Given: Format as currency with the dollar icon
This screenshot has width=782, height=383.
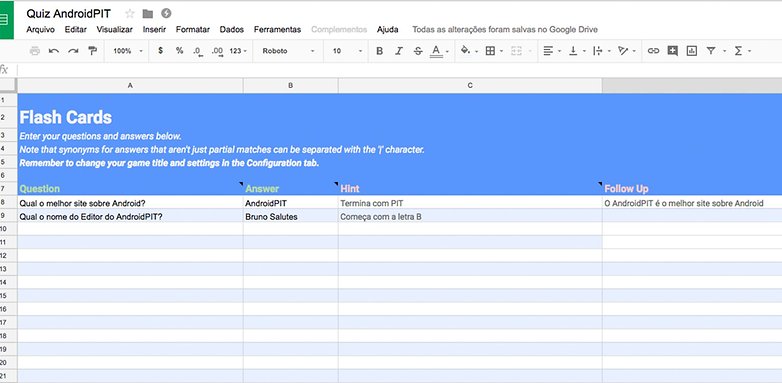Looking at the screenshot, I should pyautogui.click(x=160, y=50).
